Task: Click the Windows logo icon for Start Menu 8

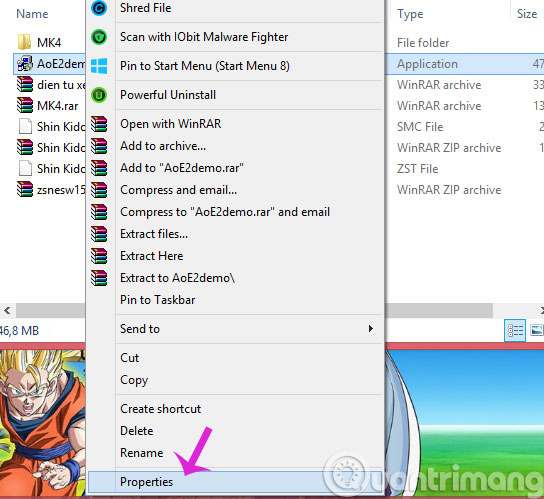Action: point(99,66)
